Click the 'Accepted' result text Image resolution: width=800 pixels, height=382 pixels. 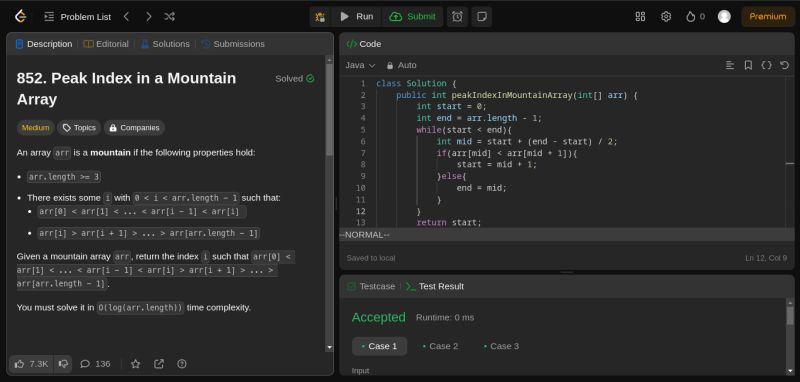[x=379, y=317]
